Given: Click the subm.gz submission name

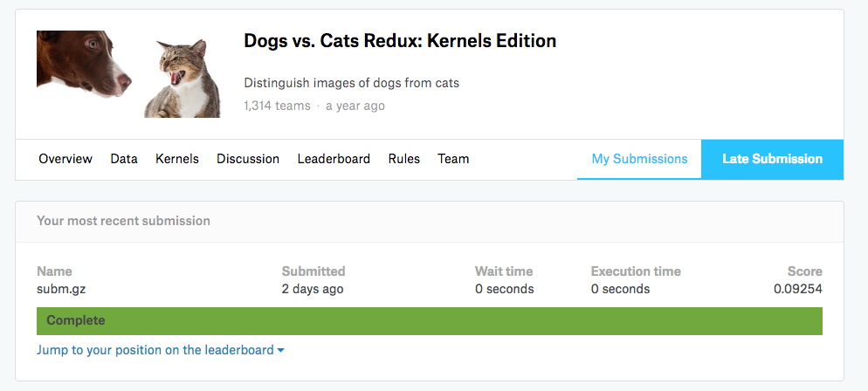Looking at the screenshot, I should pyautogui.click(x=59, y=289).
